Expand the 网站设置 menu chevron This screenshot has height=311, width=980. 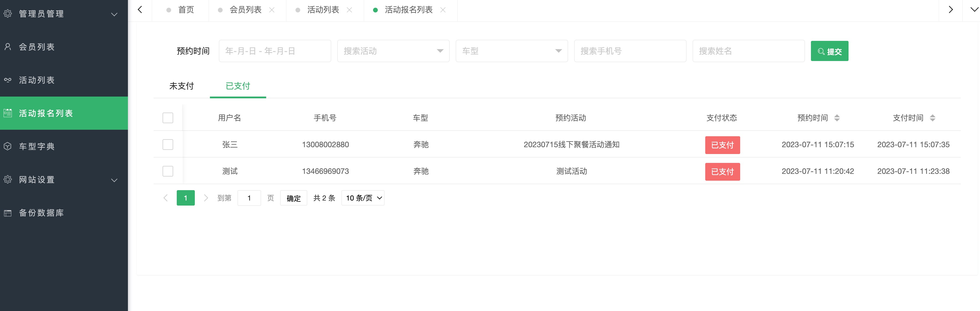tap(114, 180)
